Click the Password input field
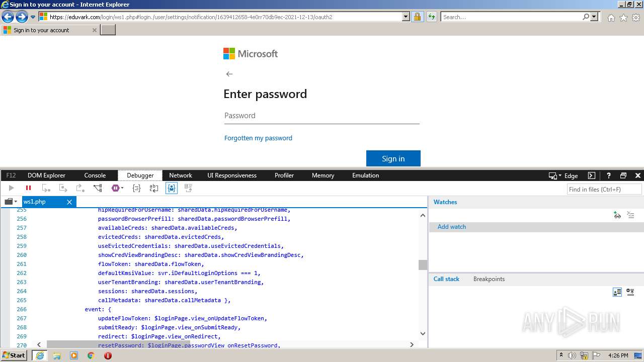This screenshot has height=362, width=644. [x=322, y=116]
